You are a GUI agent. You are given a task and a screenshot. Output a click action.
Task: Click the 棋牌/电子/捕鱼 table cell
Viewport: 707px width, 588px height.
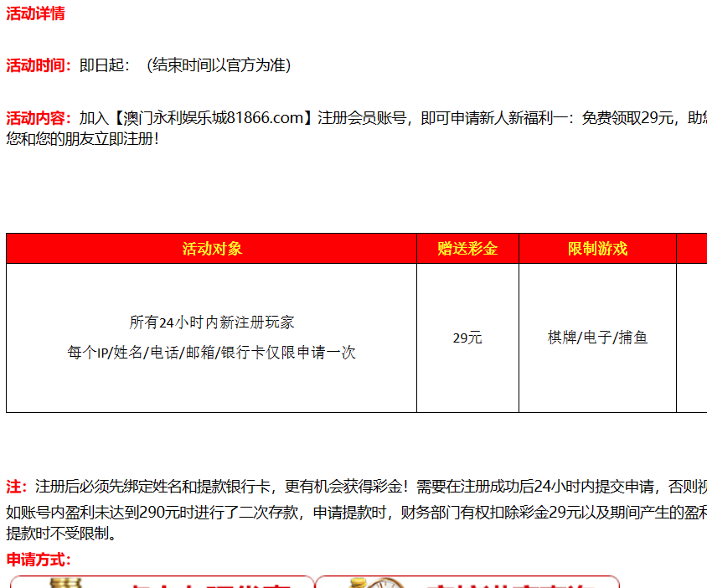pos(597,338)
